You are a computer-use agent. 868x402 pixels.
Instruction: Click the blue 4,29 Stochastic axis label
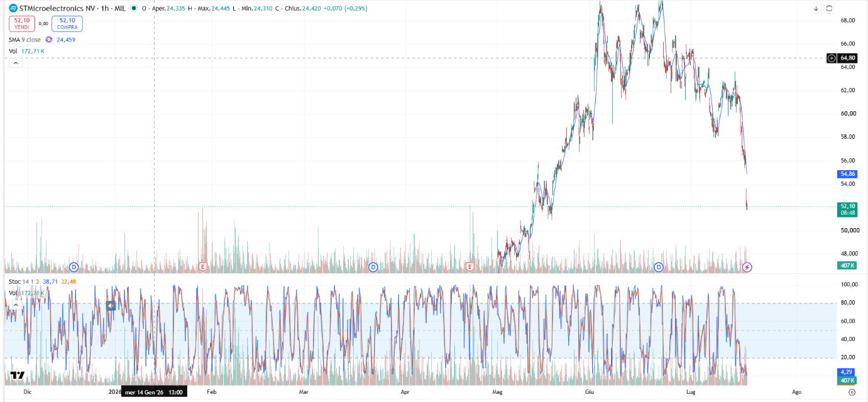pos(847,372)
